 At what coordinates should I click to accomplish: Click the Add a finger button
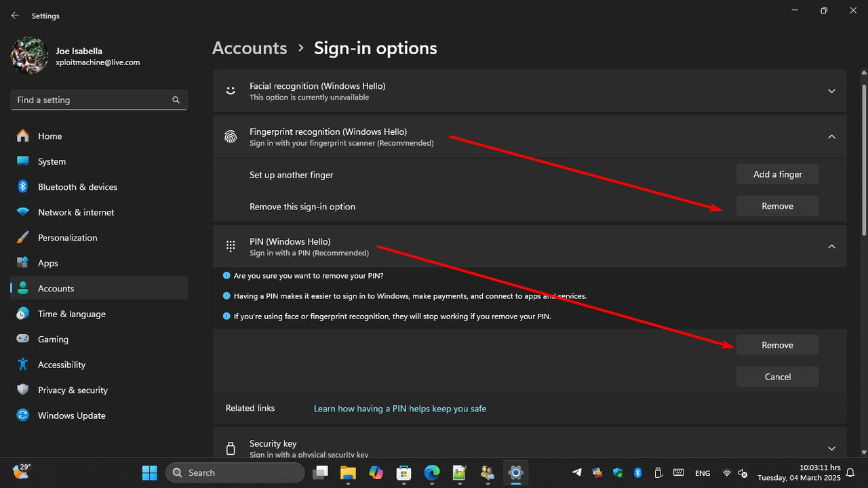pyautogui.click(x=777, y=174)
